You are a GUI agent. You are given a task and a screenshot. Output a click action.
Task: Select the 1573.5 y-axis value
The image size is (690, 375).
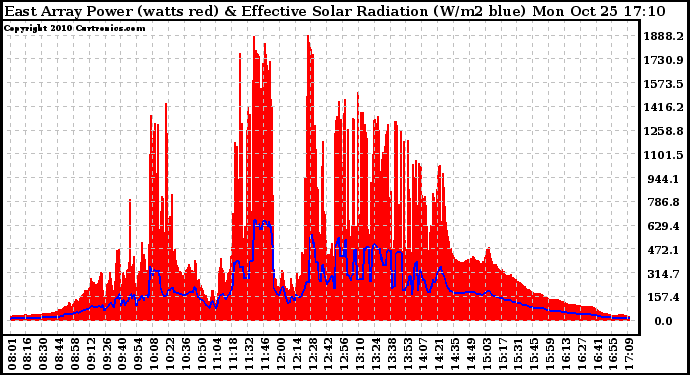663,84
